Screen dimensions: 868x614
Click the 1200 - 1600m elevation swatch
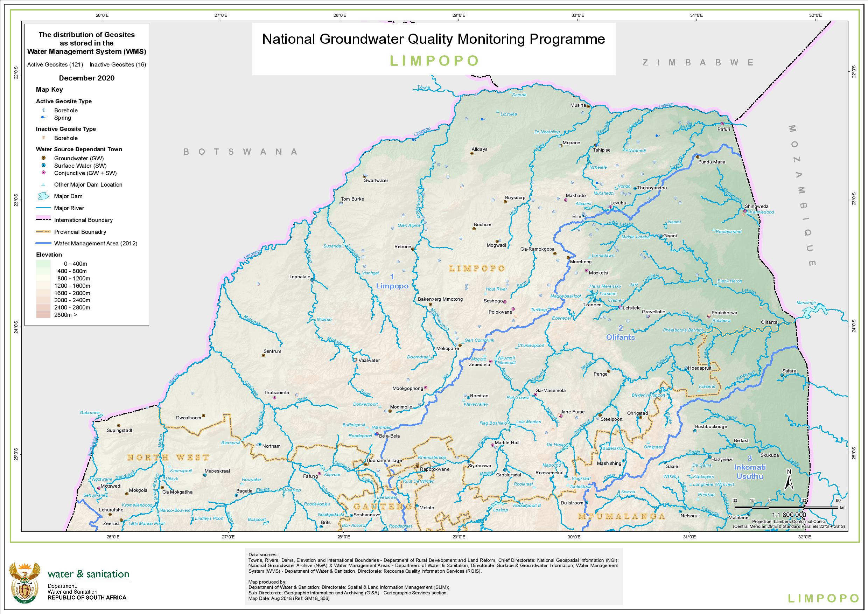(43, 285)
